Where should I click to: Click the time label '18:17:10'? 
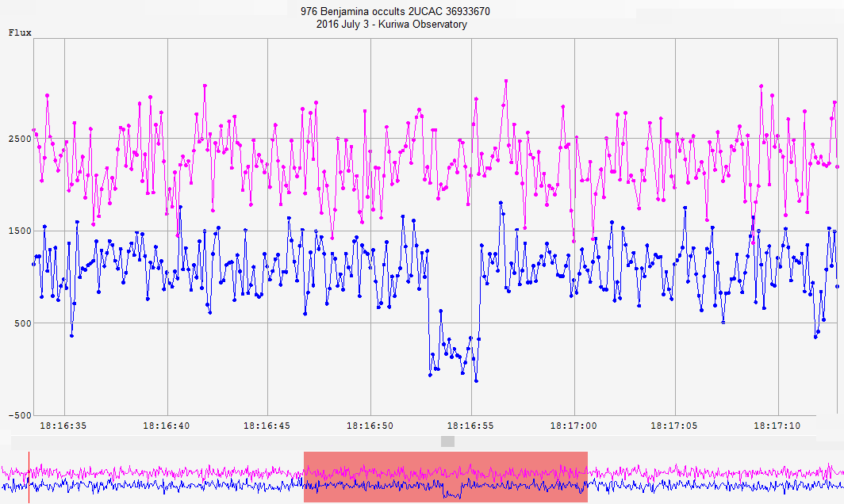[x=777, y=426]
